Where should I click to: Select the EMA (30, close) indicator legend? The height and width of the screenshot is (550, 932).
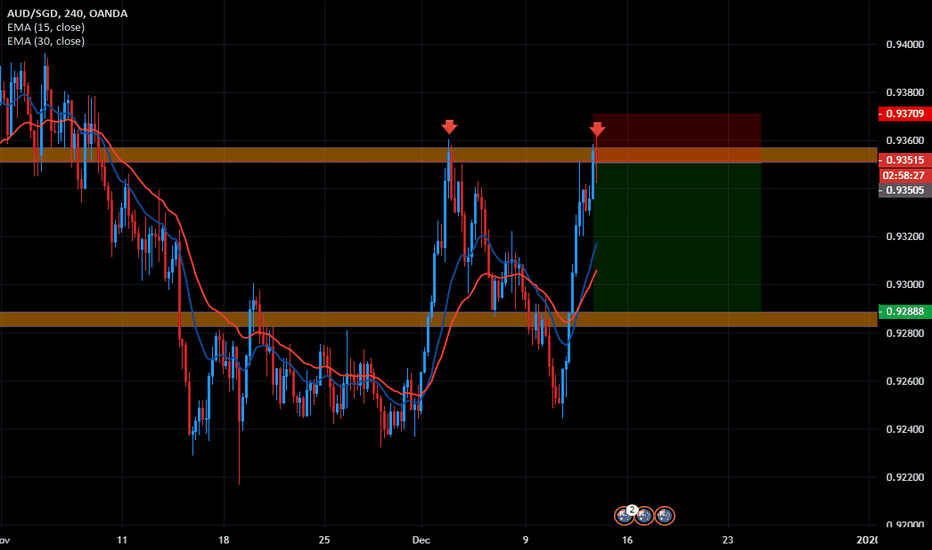46,41
